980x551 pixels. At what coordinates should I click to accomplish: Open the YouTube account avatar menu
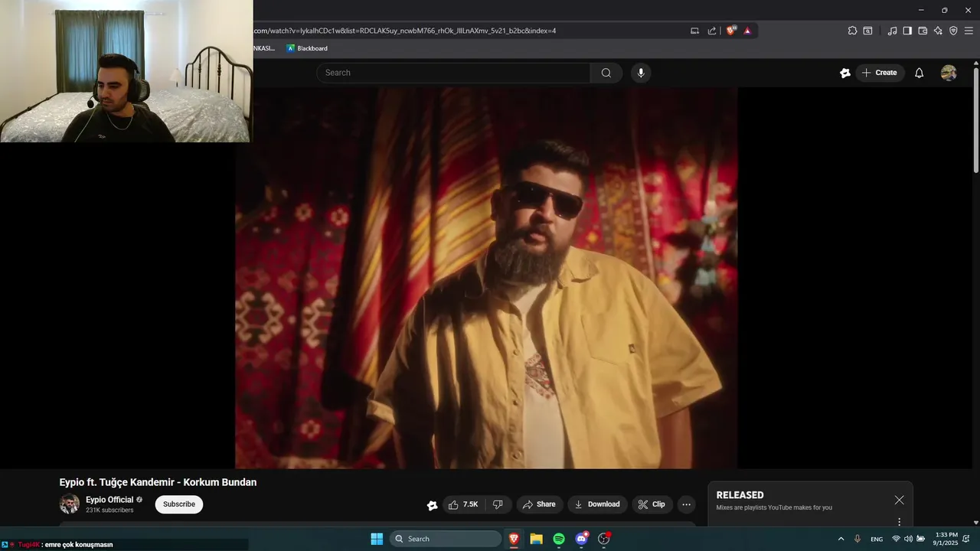coord(949,73)
